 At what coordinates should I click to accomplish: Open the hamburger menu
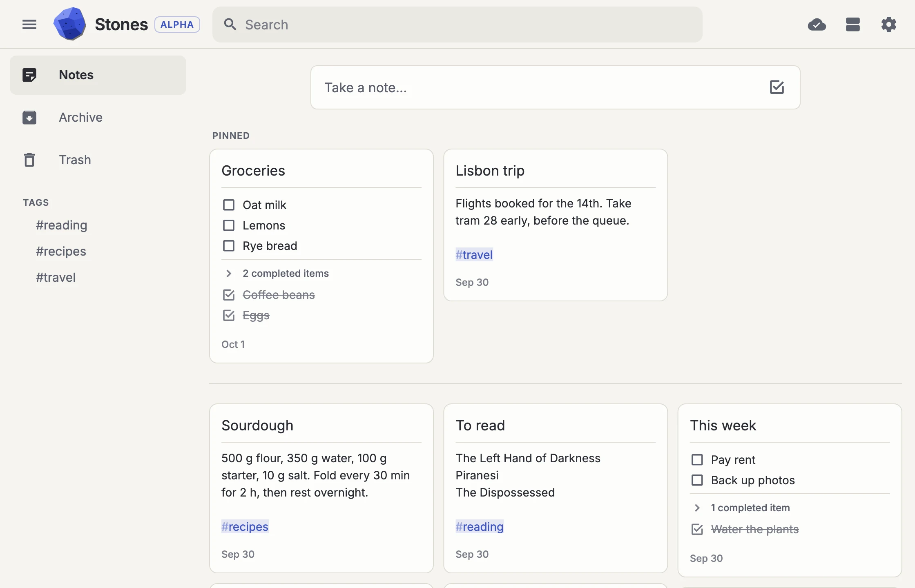(29, 24)
